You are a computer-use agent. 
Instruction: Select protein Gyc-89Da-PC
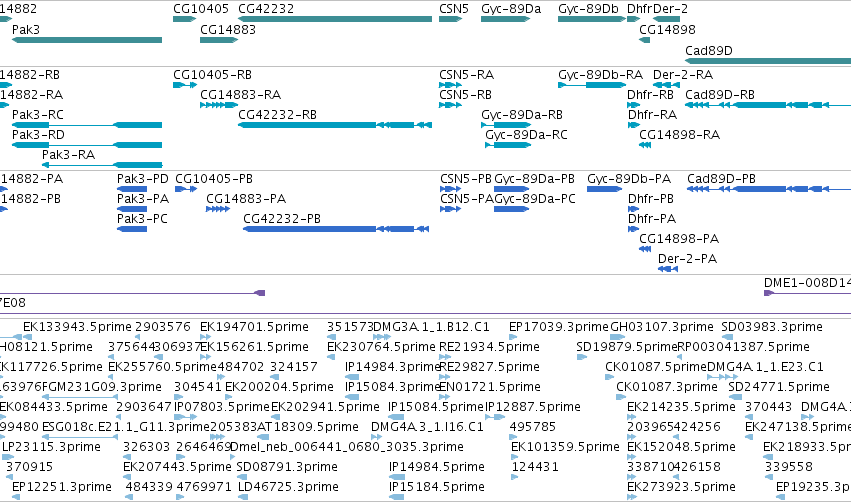tap(511, 209)
